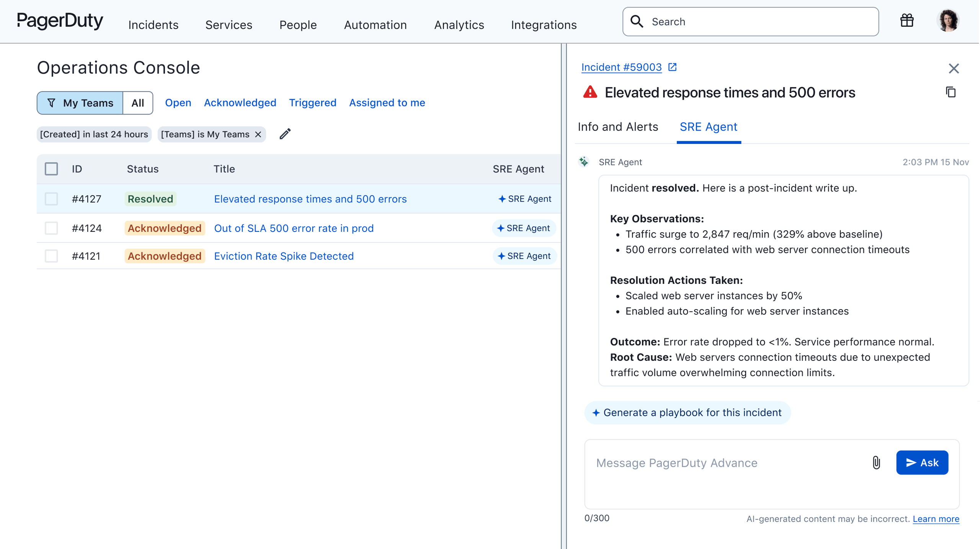Remove the My Teams filter chip
The image size is (980, 549).
[x=258, y=134]
